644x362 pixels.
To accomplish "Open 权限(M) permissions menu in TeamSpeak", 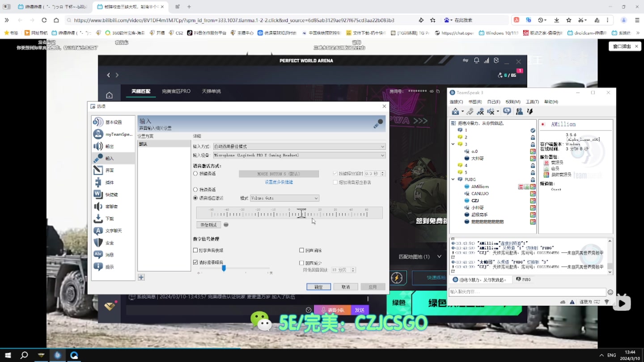I will tap(513, 102).
